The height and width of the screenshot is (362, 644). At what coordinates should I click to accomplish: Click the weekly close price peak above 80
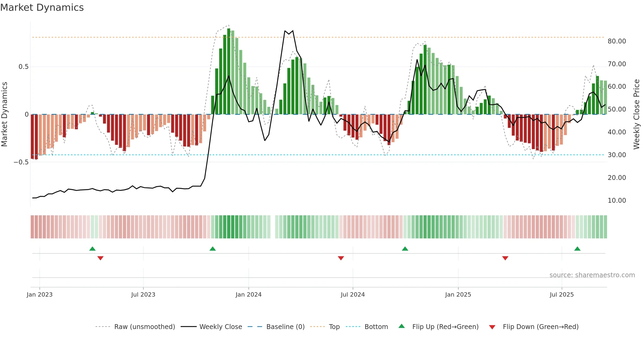289,32
